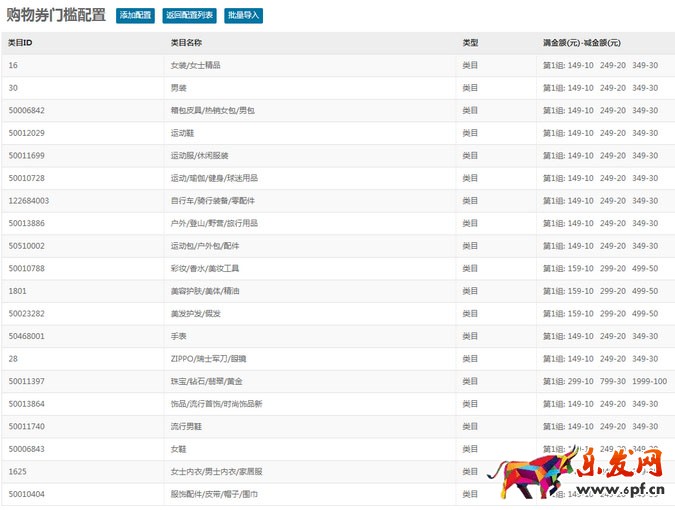Click the 类型 column header
This screenshot has height=510, width=675.
[470, 43]
